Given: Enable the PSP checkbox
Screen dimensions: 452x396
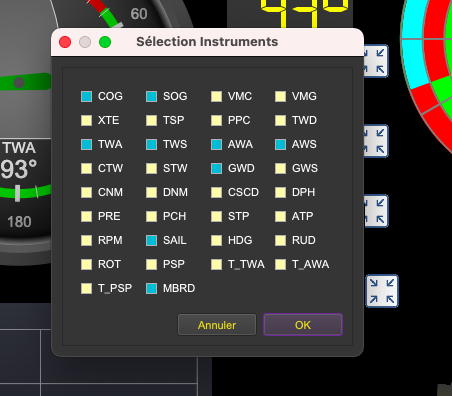Looking at the screenshot, I should tap(152, 264).
